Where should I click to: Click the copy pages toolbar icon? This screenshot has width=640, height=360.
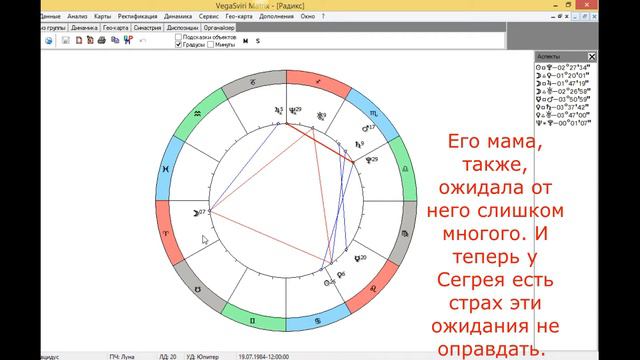[115, 40]
